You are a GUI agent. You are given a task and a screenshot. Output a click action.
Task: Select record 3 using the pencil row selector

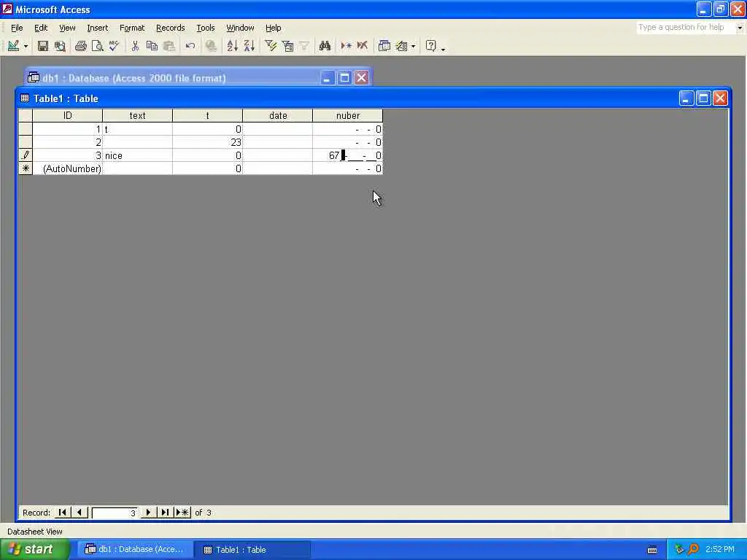[x=26, y=155]
